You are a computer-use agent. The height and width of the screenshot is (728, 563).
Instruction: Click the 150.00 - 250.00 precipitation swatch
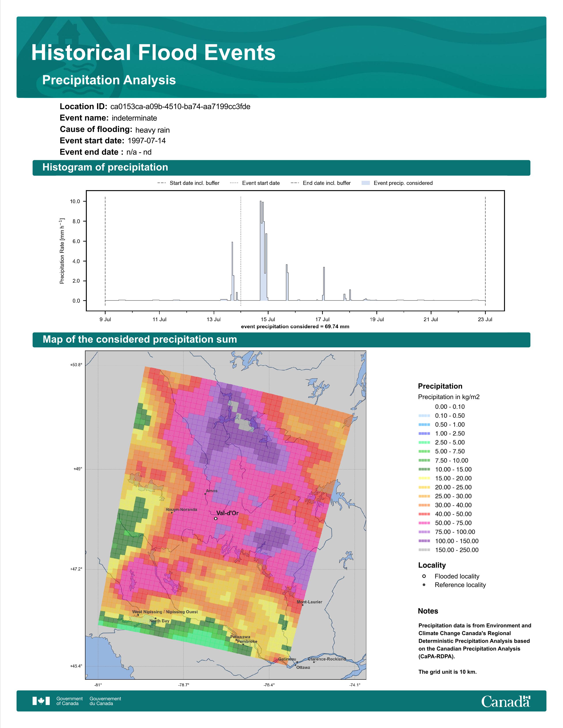point(424,550)
